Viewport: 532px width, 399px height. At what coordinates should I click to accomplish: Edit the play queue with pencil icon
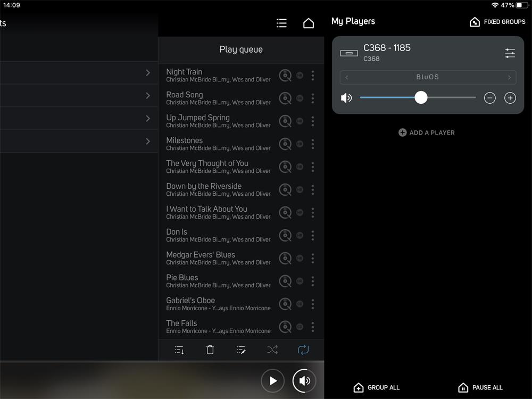coord(241,350)
